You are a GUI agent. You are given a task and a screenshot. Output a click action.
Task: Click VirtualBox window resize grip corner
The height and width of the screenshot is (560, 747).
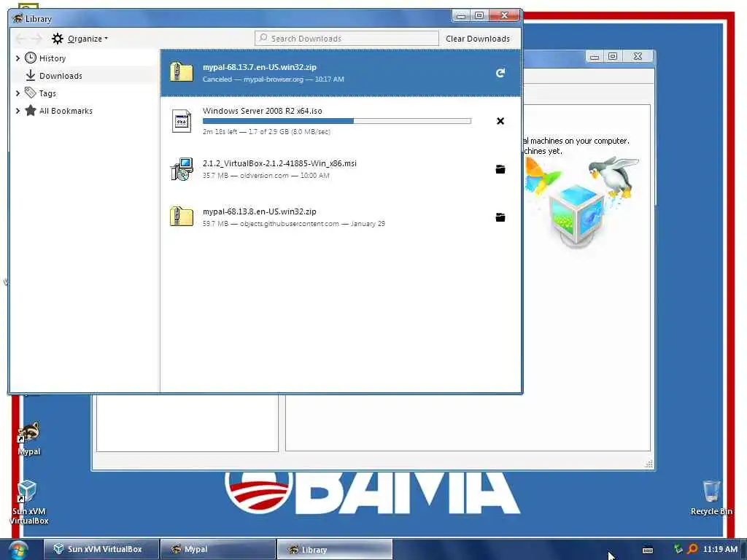coord(649,464)
